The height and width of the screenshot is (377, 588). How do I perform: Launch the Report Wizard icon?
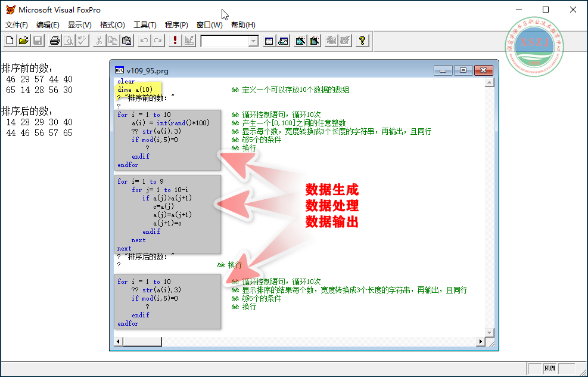314,40
